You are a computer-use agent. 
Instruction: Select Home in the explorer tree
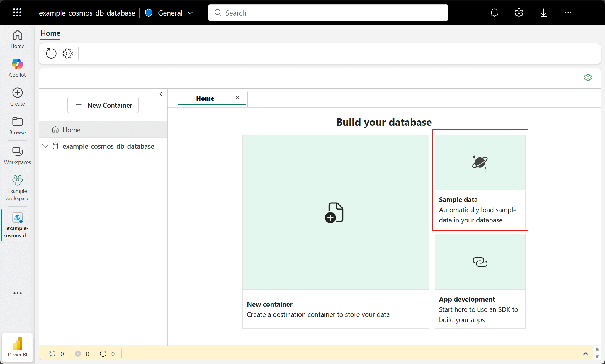click(72, 130)
